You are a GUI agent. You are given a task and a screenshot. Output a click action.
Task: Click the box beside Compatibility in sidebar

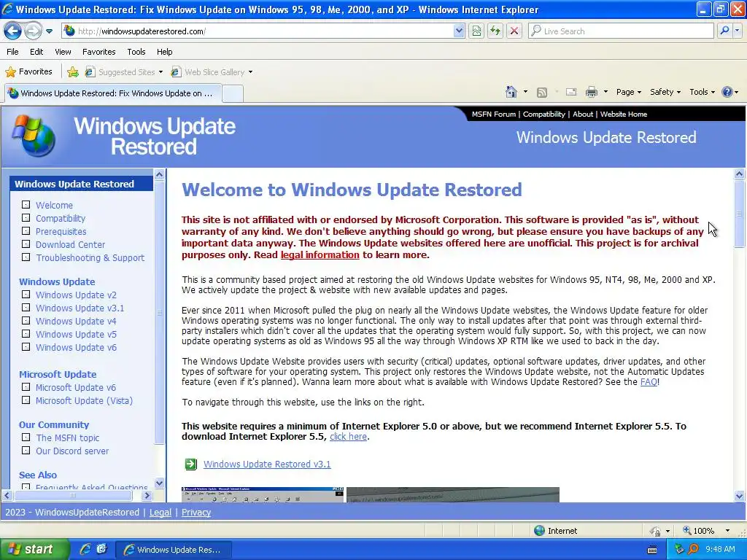[26, 217]
